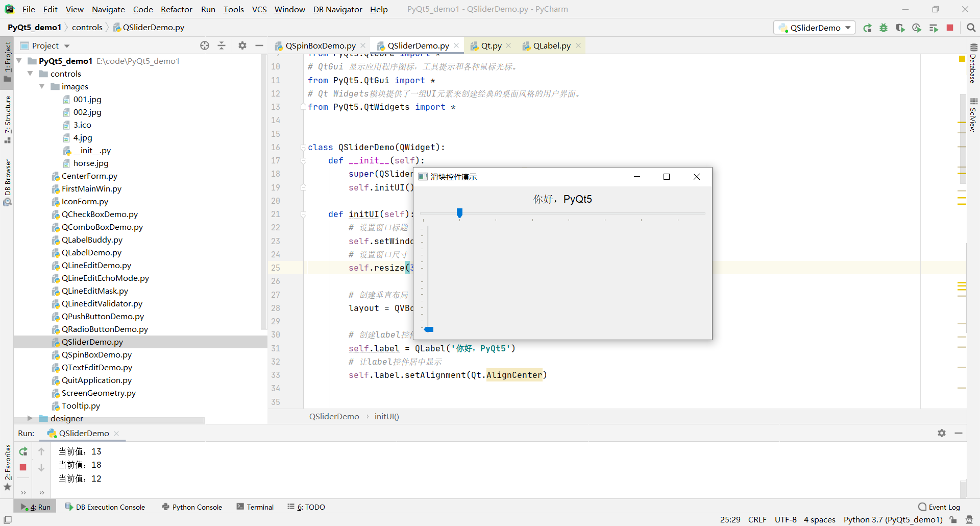Run with coverage icon in toolbar
This screenshot has width=980, height=526.
pos(900,28)
